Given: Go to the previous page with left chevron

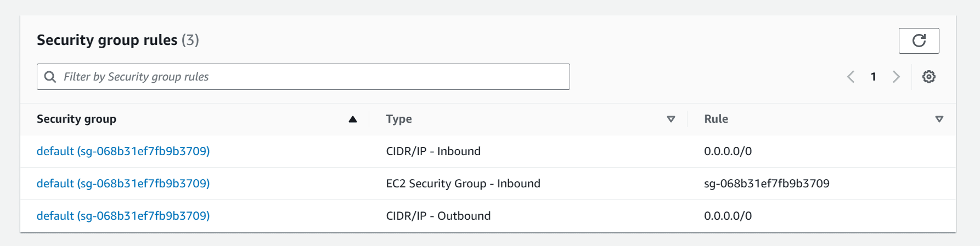Looking at the screenshot, I should point(851,77).
